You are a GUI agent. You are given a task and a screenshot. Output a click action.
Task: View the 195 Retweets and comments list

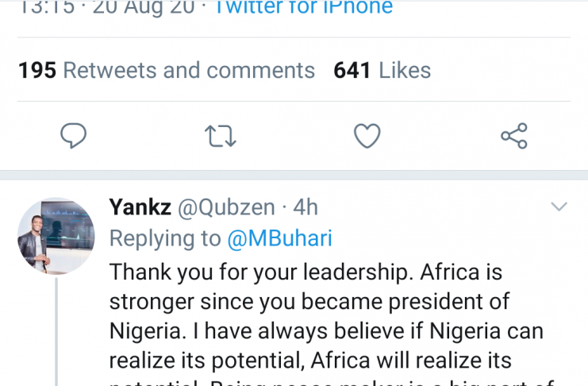pos(167,70)
